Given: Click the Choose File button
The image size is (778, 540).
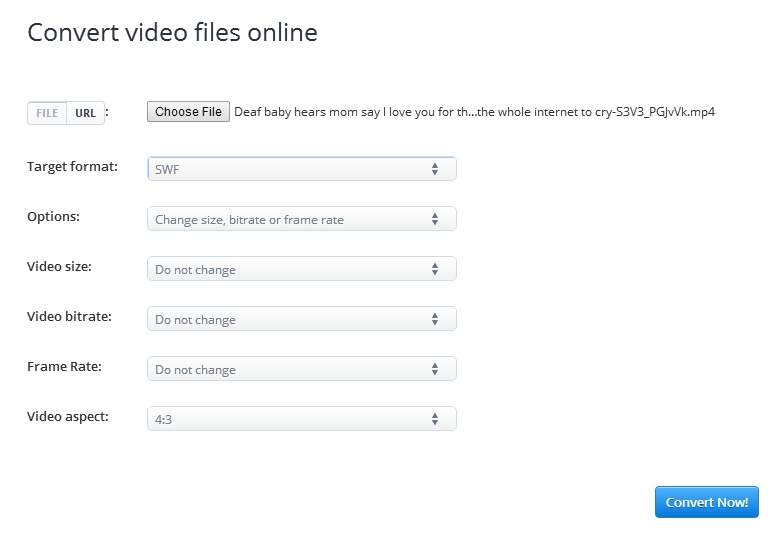Looking at the screenshot, I should (188, 112).
